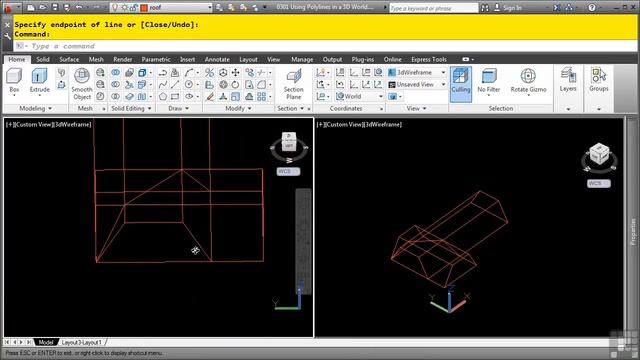Viewport: 640px width, 360px height.
Task: Switch to the Surface ribbon tab
Action: (69, 60)
